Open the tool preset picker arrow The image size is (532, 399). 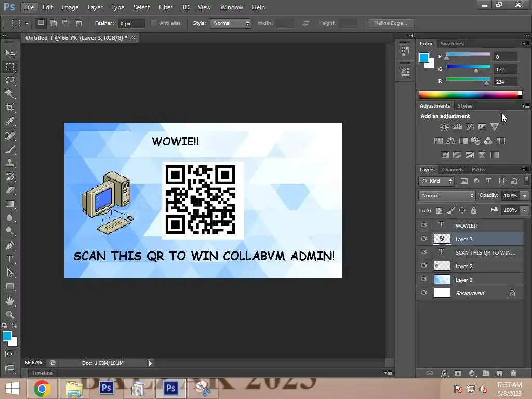pyautogui.click(x=26, y=23)
